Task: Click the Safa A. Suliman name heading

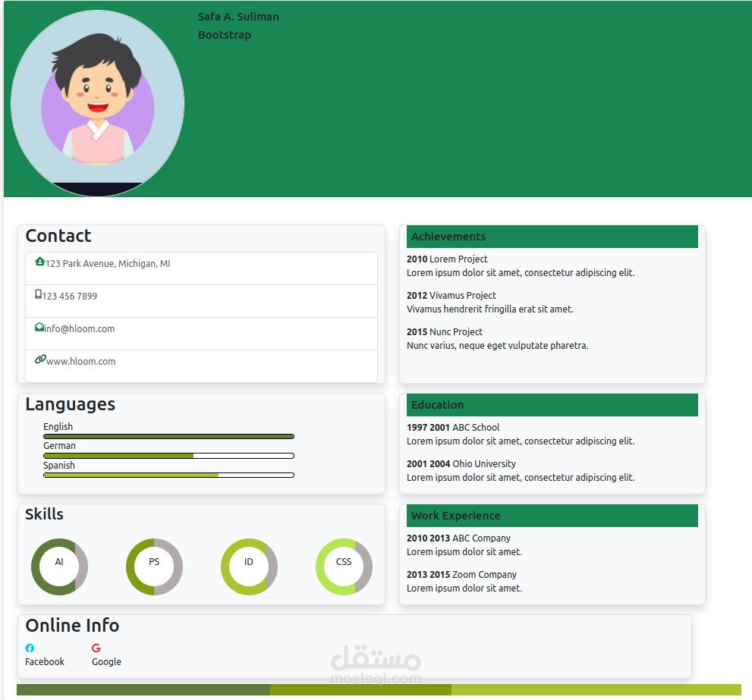Action: coord(238,16)
